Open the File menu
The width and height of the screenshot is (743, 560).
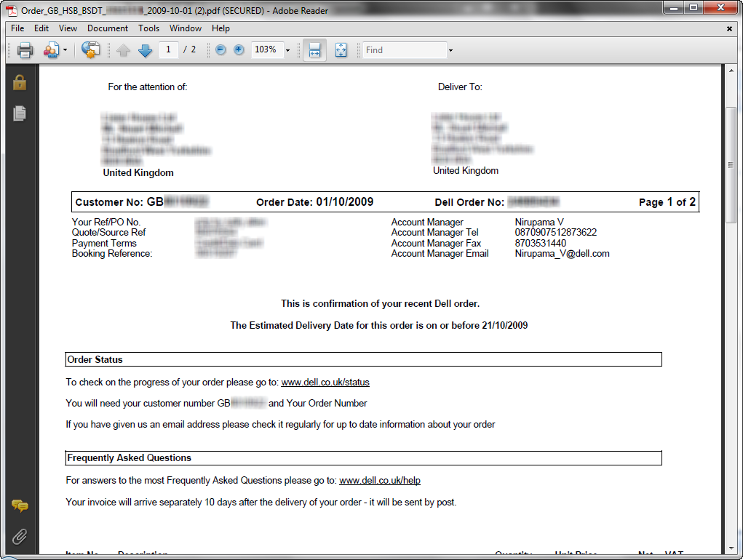(17, 28)
